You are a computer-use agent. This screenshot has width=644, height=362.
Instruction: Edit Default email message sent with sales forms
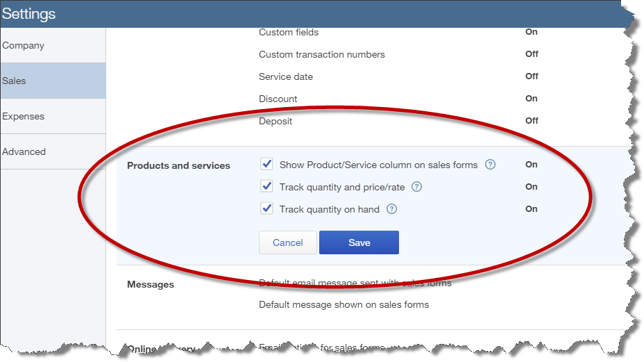click(355, 283)
